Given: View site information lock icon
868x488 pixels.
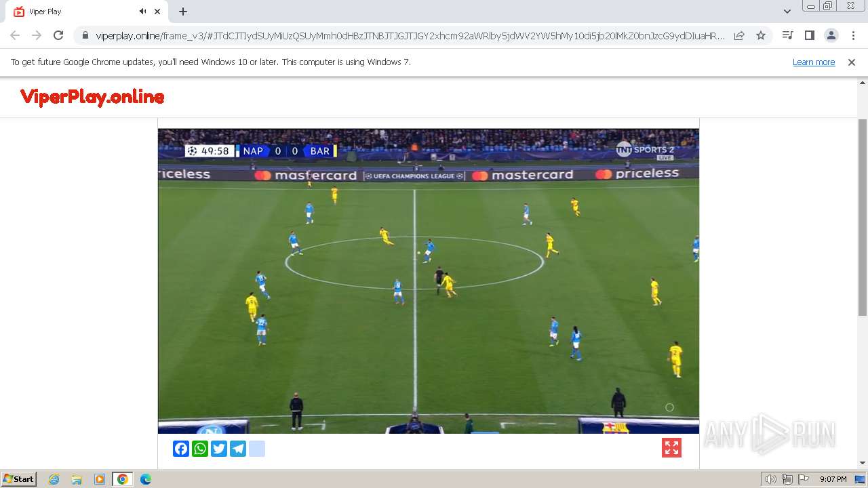Looking at the screenshot, I should coord(85,36).
